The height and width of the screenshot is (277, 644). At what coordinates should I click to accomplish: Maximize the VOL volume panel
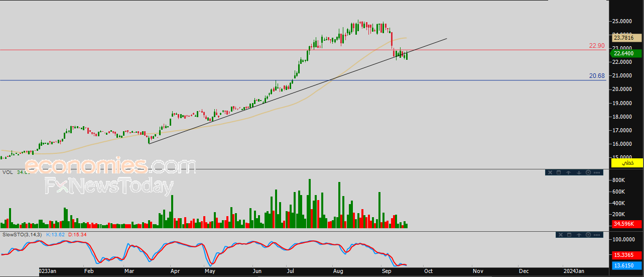[x=559, y=172]
